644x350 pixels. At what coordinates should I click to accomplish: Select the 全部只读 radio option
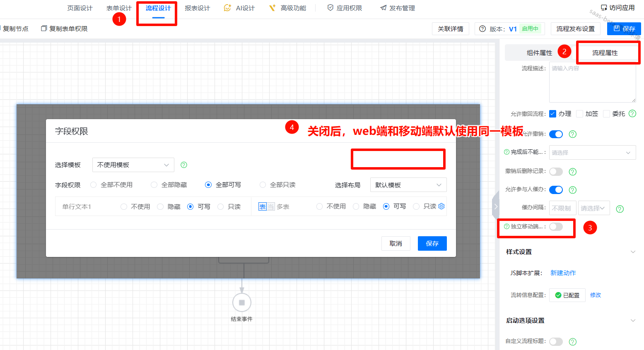point(263,185)
